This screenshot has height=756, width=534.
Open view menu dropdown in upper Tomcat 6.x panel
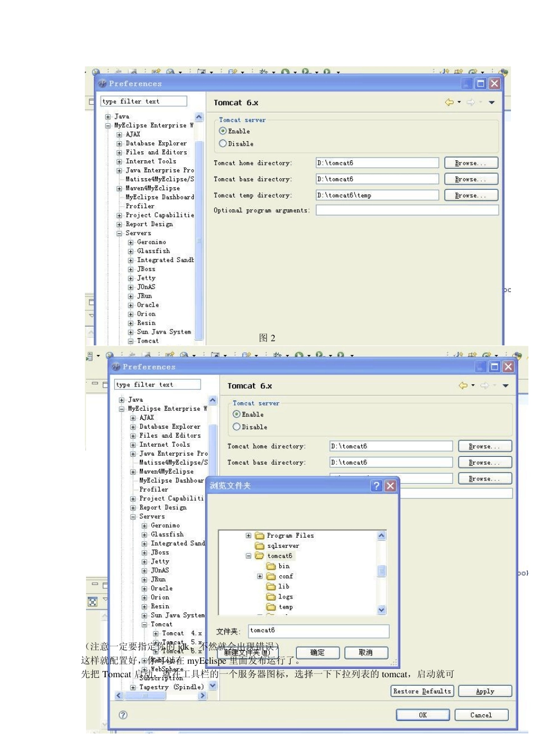tap(492, 102)
